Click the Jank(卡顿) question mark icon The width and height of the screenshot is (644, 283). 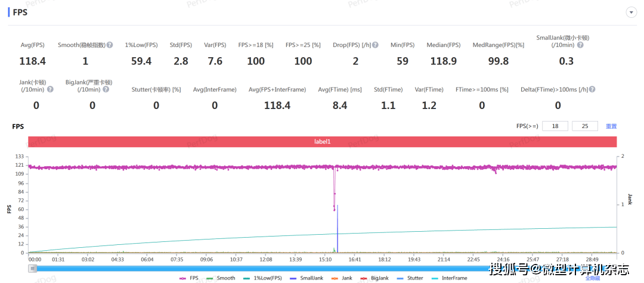(50, 89)
